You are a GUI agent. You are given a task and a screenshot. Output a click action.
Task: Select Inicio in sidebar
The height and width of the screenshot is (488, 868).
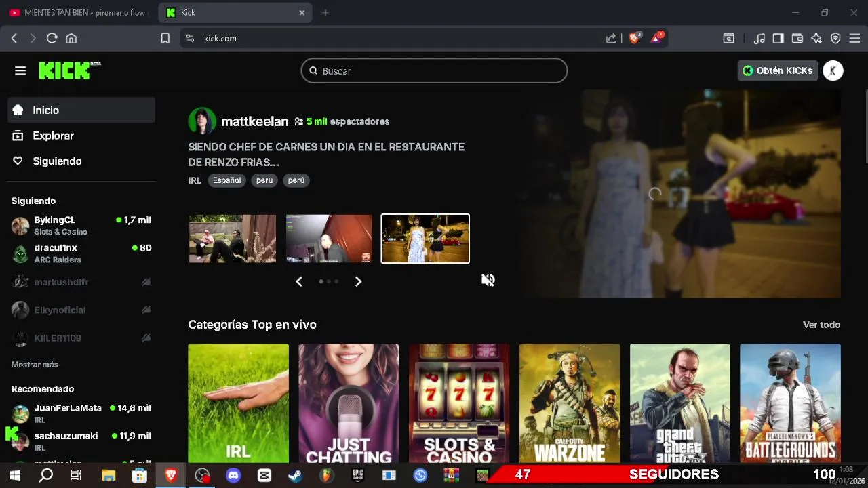(81, 110)
